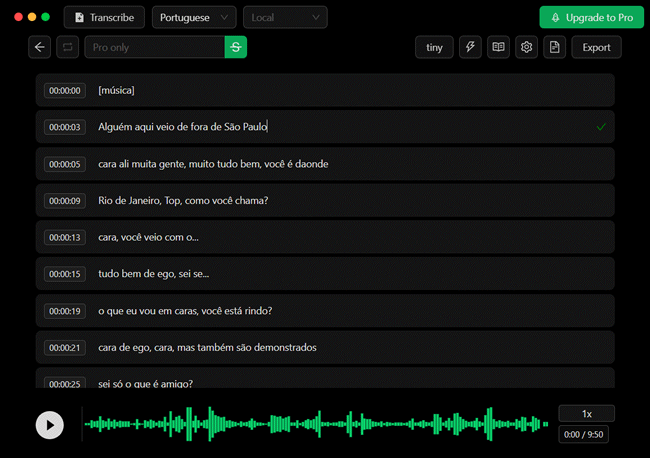Open the Portuguese language dropdown

tap(194, 17)
